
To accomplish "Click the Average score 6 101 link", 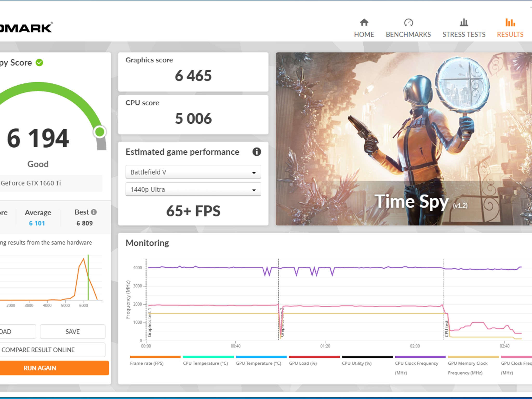I will (x=37, y=223).
